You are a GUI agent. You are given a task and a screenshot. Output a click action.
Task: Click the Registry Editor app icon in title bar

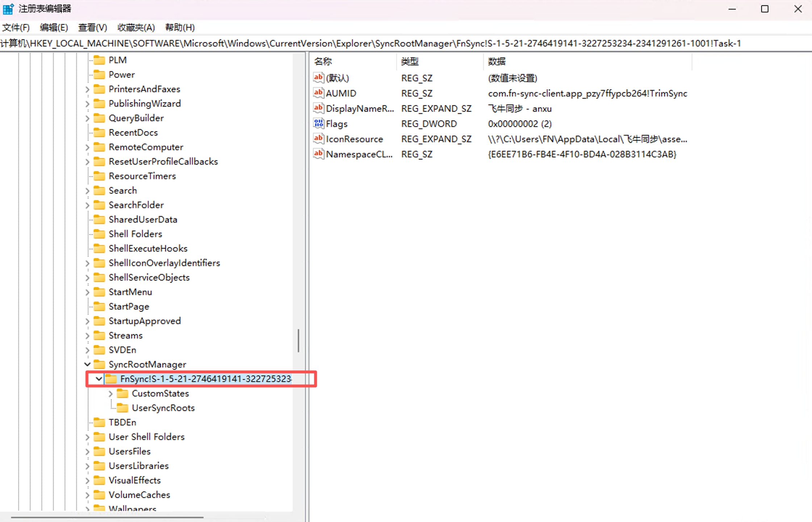[x=8, y=9]
